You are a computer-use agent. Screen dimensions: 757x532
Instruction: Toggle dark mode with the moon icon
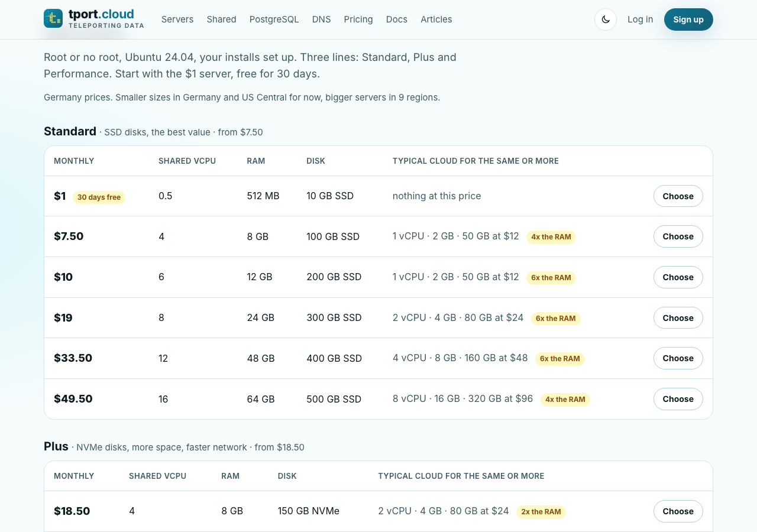[606, 20]
